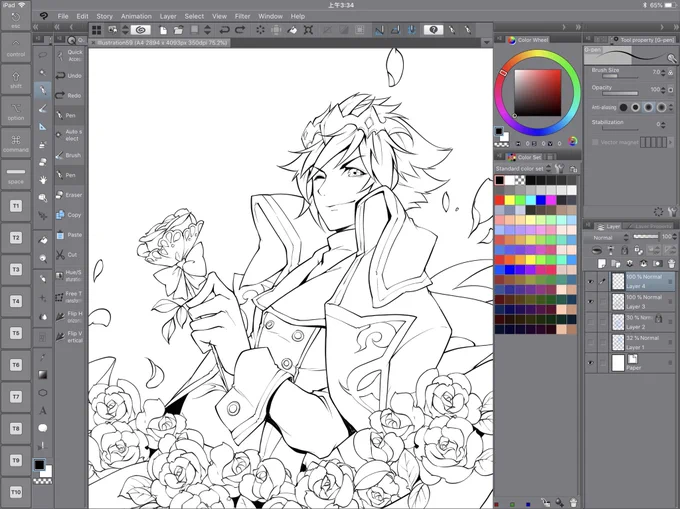The image size is (680, 509).
Task: Click the New file icon in command bar
Action: point(163,30)
